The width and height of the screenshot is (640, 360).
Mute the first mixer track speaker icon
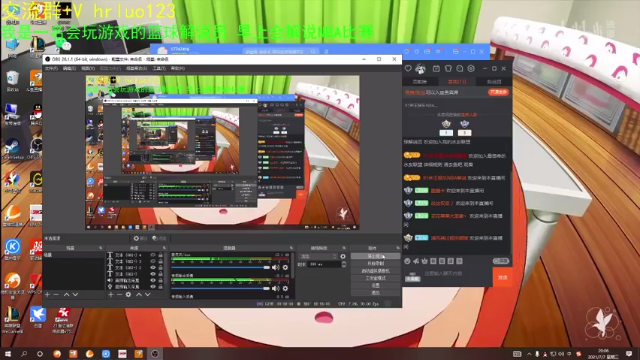[x=276, y=267]
